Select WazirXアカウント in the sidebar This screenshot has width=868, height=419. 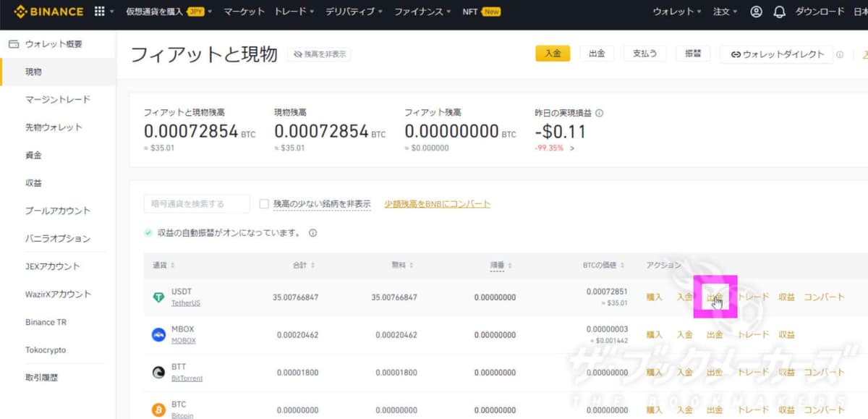[x=58, y=294]
